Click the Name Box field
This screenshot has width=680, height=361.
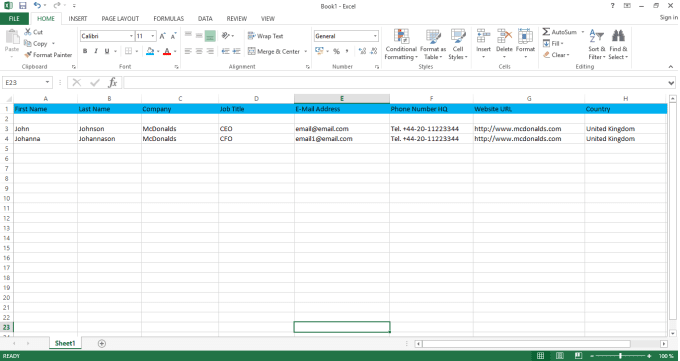(x=23, y=82)
